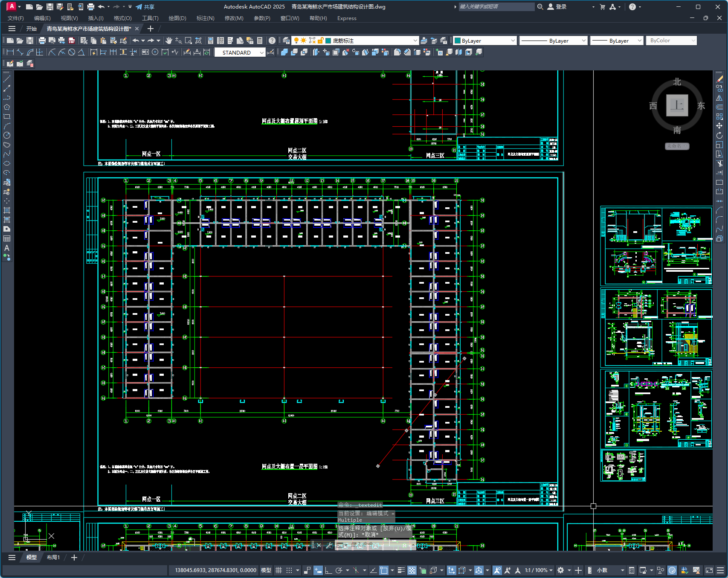The height and width of the screenshot is (578, 728).
Task: Click the Line draw tool
Action: click(7, 79)
